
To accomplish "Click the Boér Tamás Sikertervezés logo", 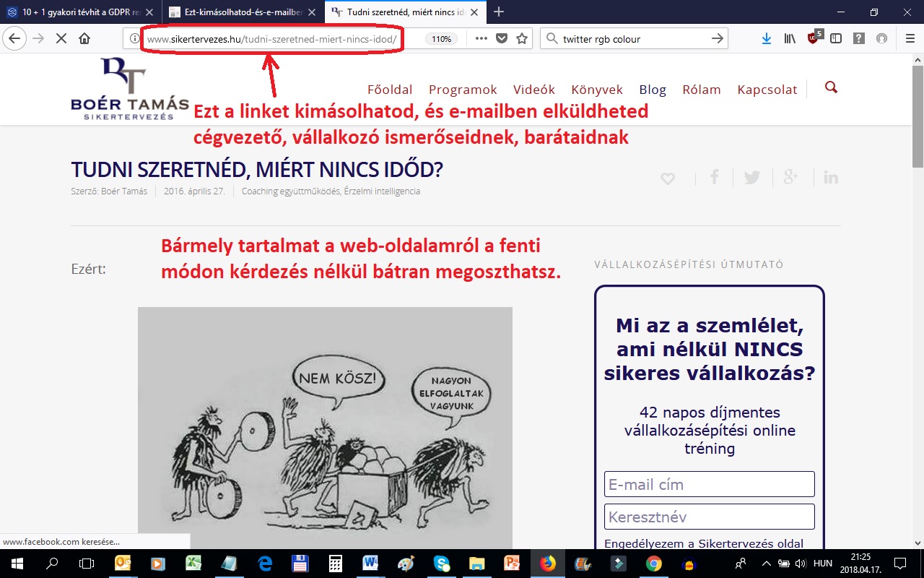I will (130, 88).
